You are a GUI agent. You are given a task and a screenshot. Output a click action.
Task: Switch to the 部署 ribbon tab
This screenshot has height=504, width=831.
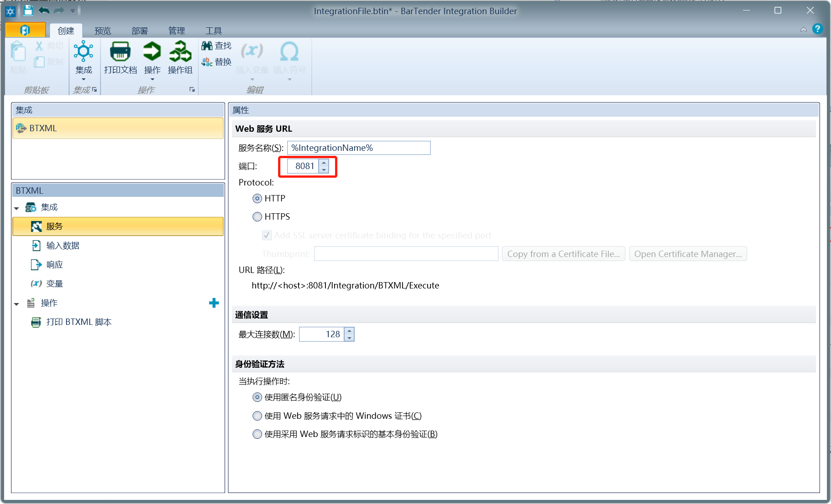139,31
